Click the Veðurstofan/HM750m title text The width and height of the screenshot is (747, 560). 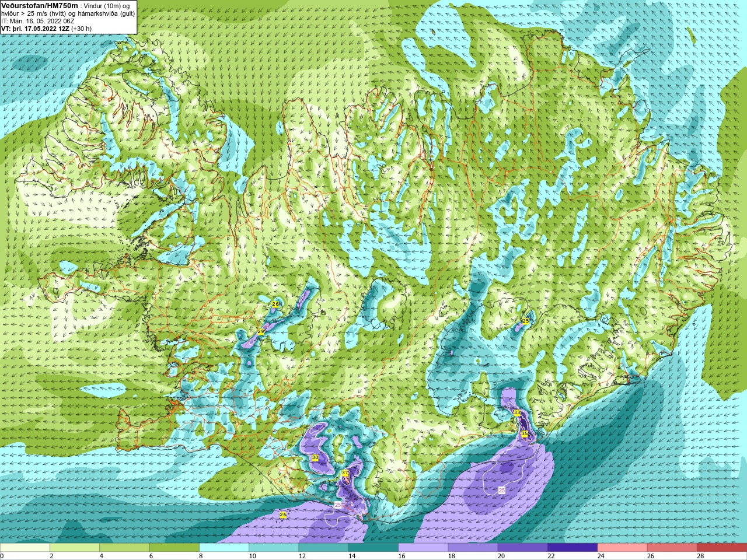(40, 5)
